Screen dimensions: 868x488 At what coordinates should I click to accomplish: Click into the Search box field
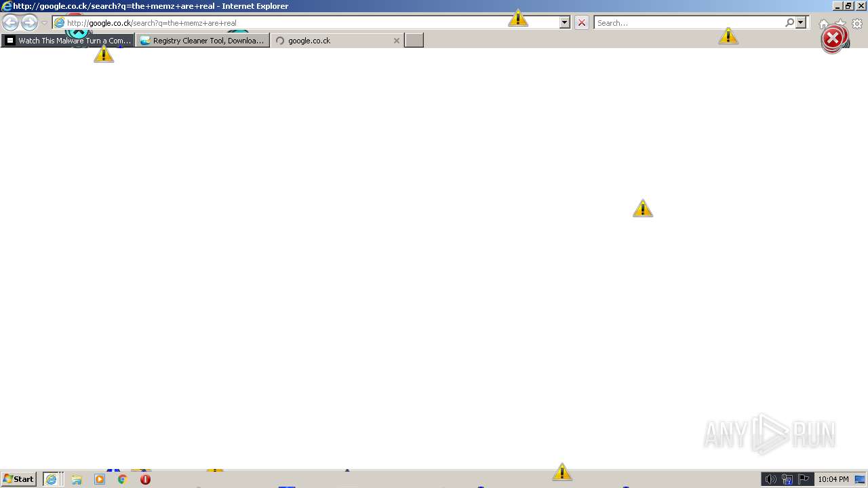tap(688, 22)
